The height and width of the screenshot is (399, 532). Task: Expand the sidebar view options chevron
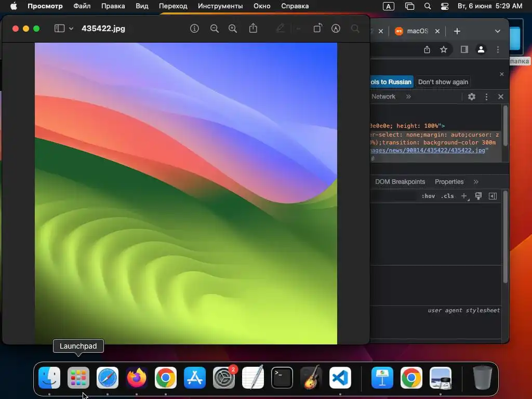pyautogui.click(x=71, y=29)
